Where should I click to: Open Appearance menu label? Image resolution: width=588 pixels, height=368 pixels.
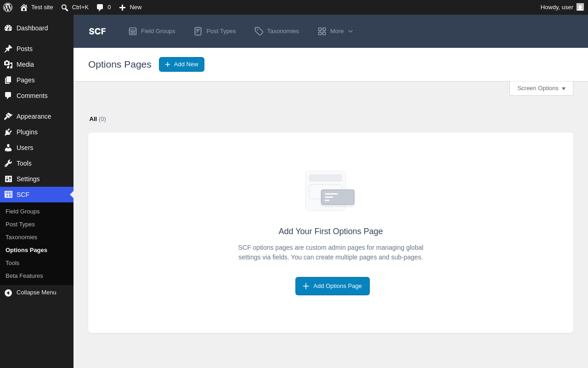coord(34,116)
